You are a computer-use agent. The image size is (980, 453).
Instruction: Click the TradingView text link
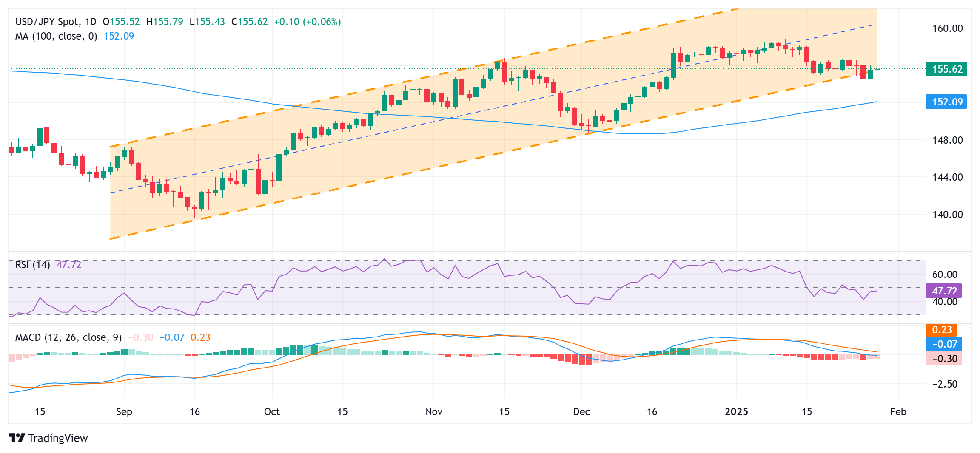click(x=58, y=438)
